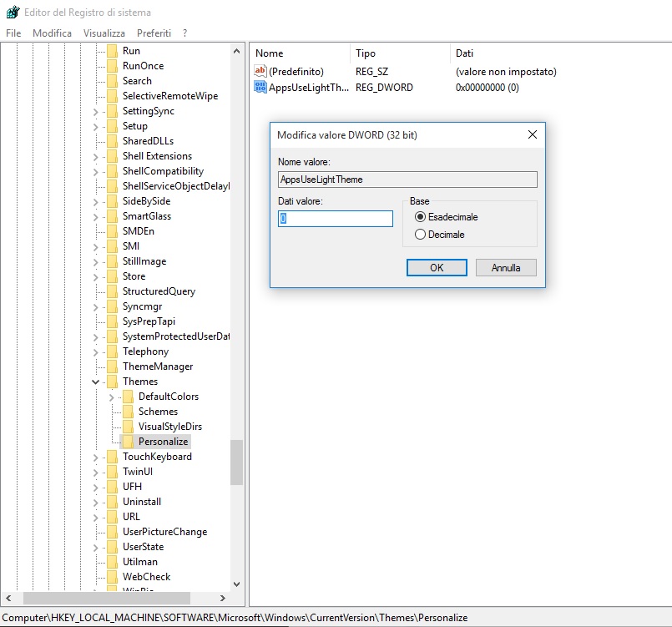Click the DefaultColors folder icon
This screenshot has width=672, height=627.
[x=128, y=397]
